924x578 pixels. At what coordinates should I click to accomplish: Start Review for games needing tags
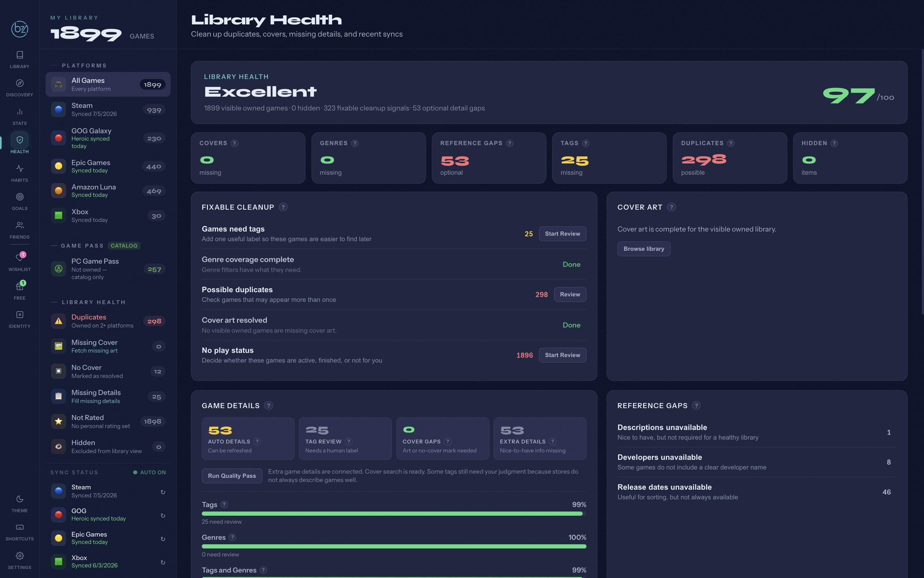click(562, 233)
